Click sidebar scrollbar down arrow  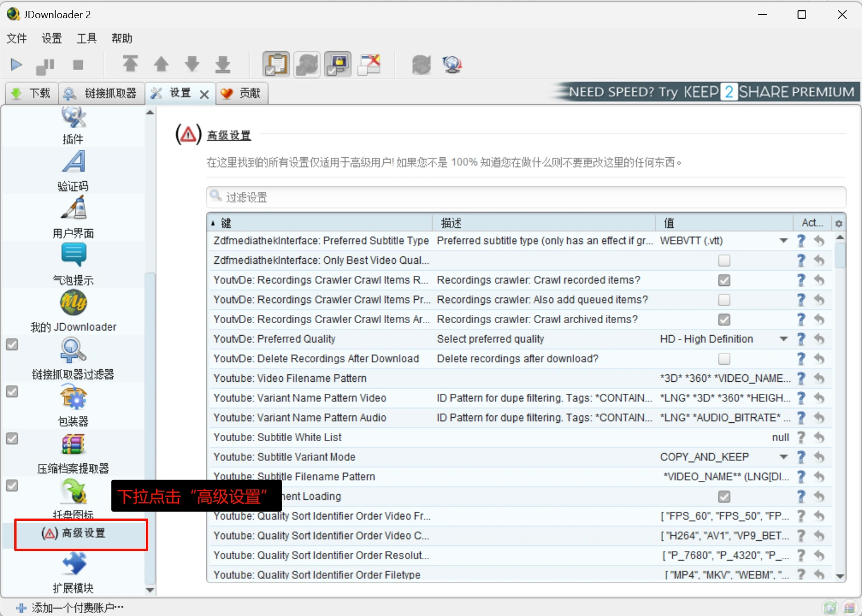tap(150, 590)
